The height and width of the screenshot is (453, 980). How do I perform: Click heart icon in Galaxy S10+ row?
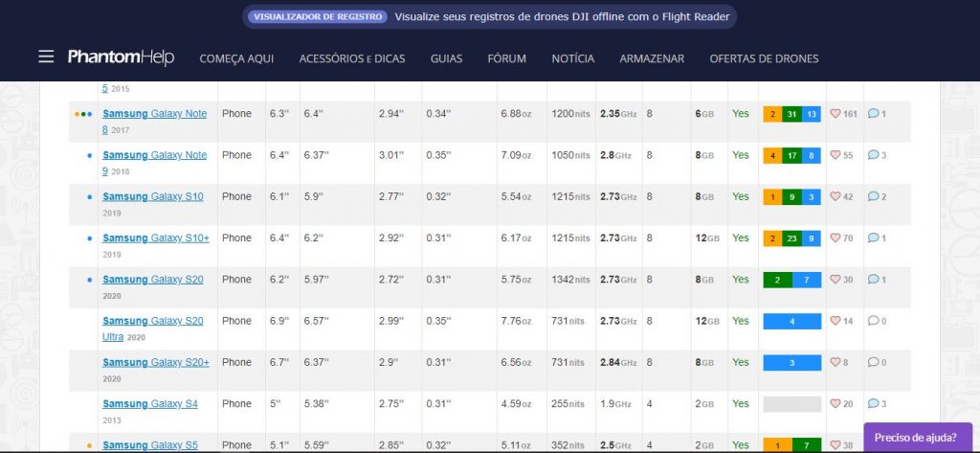click(x=835, y=238)
